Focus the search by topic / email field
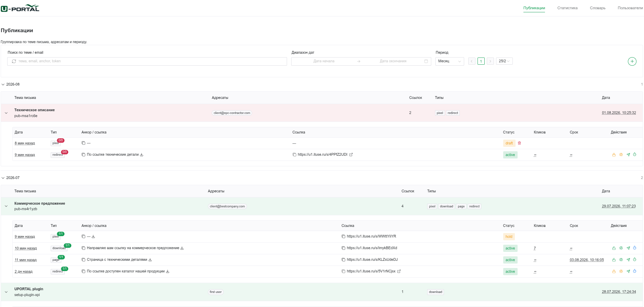Viewport: 644px width, 307px height. tap(147, 61)
